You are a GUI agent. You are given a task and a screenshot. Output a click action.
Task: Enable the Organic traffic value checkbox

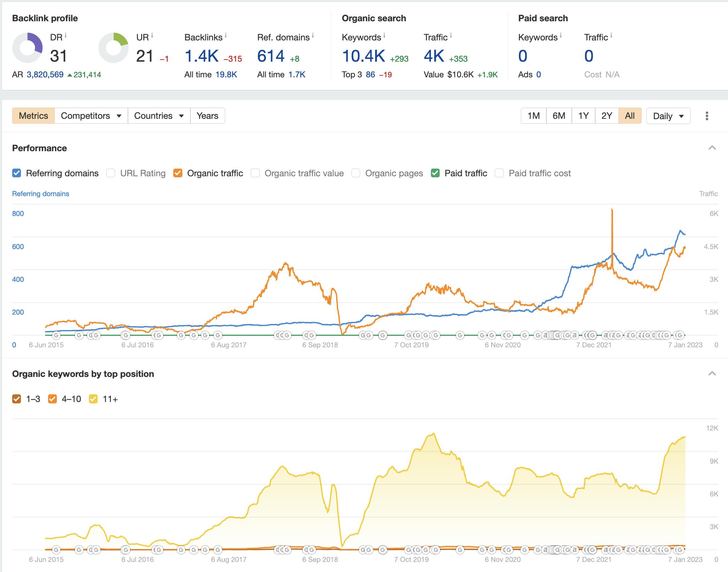(255, 173)
